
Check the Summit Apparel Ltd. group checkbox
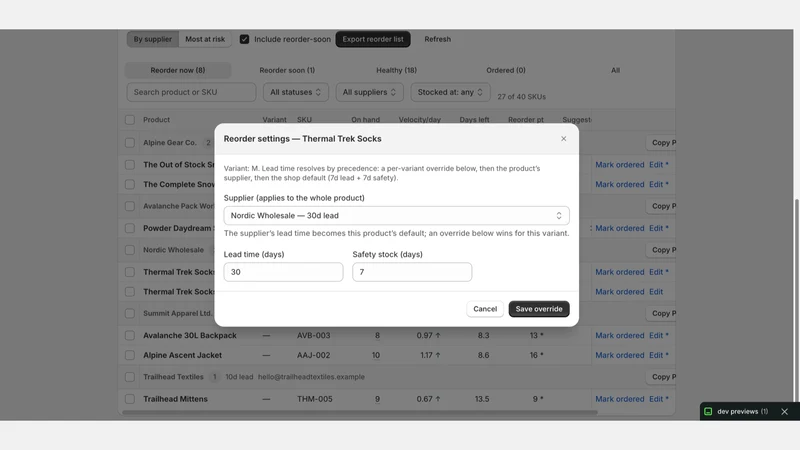coord(130,313)
